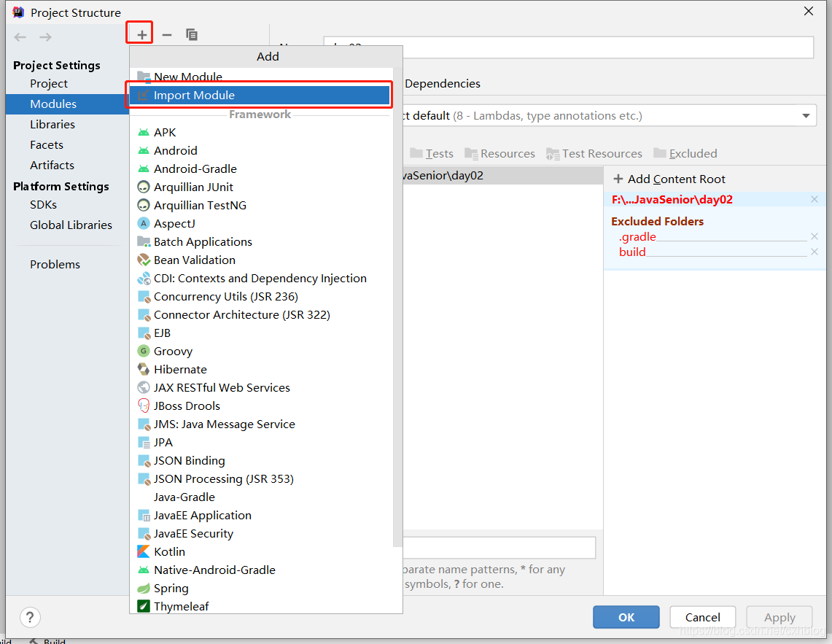Image resolution: width=832 pixels, height=644 pixels.
Task: Switch to the Dependencies tab
Action: click(443, 84)
